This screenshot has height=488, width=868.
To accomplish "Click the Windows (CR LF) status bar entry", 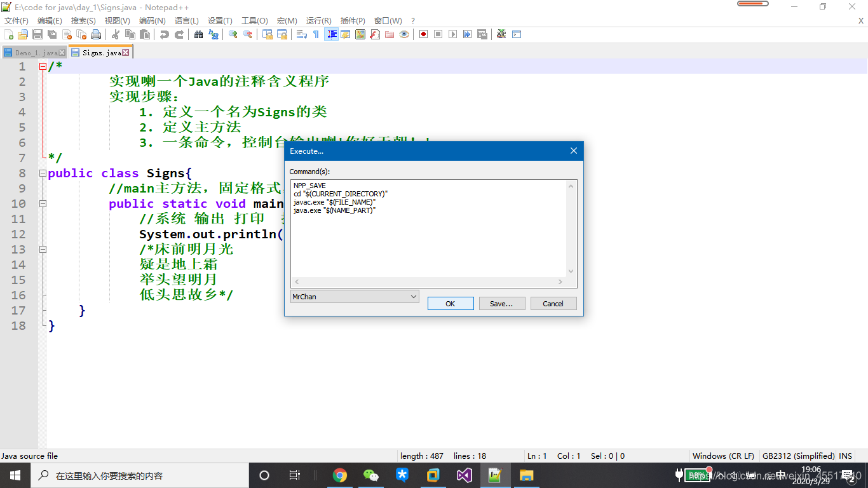I will pos(723,456).
